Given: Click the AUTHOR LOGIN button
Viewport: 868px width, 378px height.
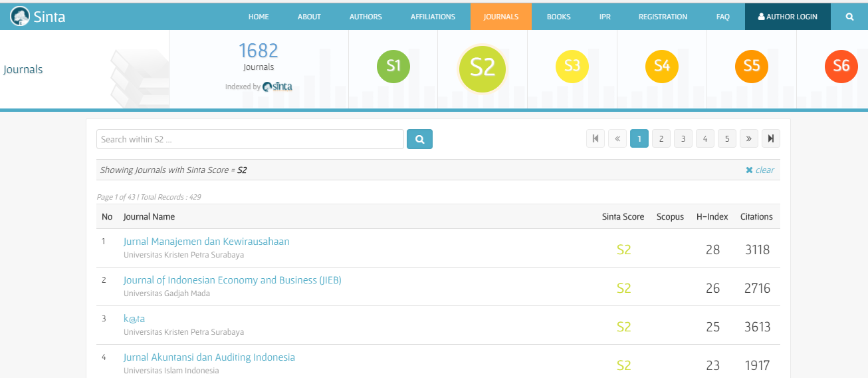Looking at the screenshot, I should pyautogui.click(x=788, y=17).
